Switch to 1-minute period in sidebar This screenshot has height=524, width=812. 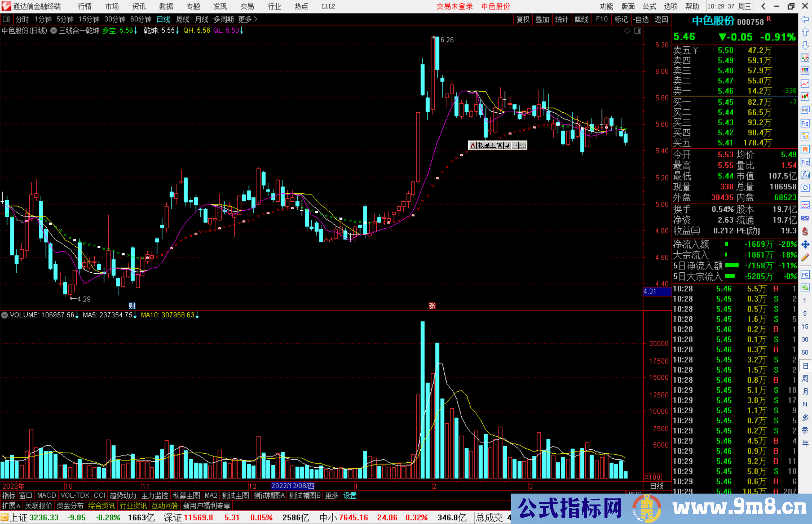(x=804, y=301)
